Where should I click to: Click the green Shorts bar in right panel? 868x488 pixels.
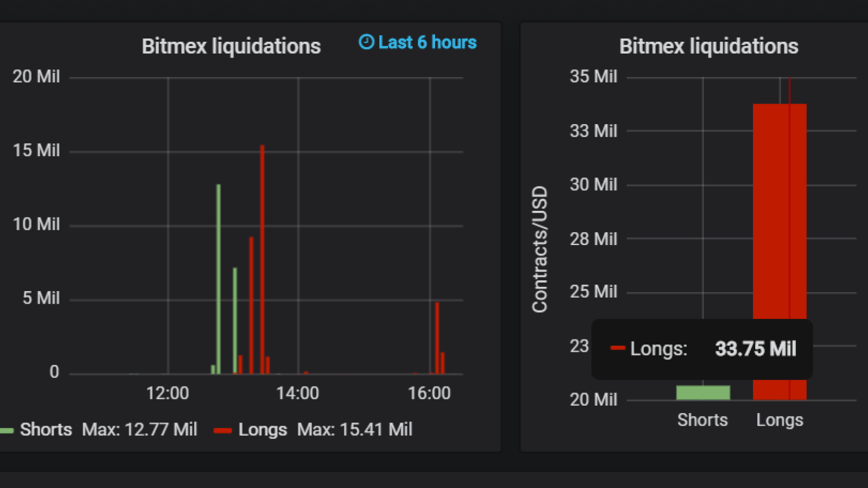[x=703, y=393]
